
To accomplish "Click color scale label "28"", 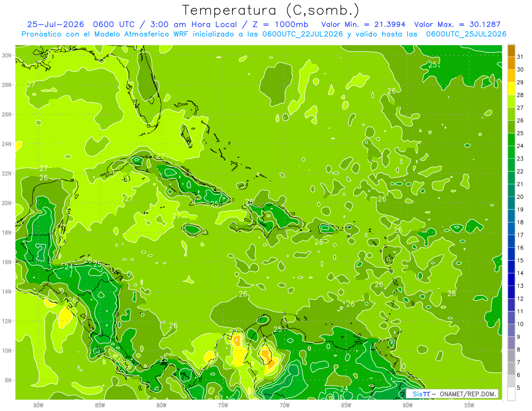I will pyautogui.click(x=520, y=95).
